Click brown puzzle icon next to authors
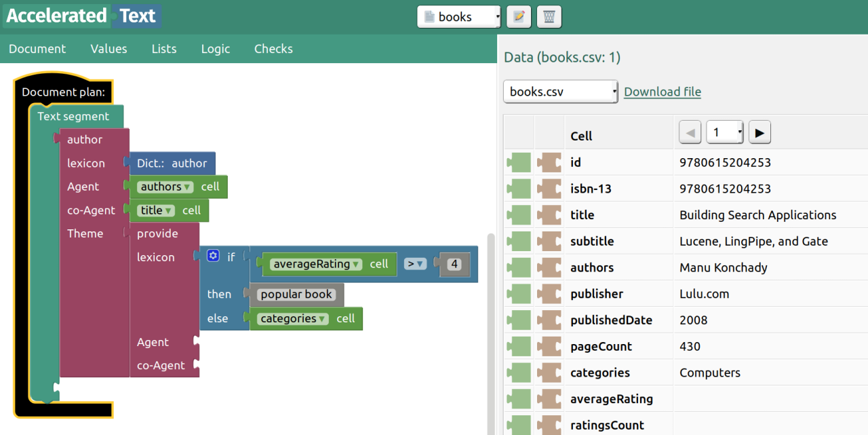This screenshot has height=435, width=868. (x=549, y=267)
